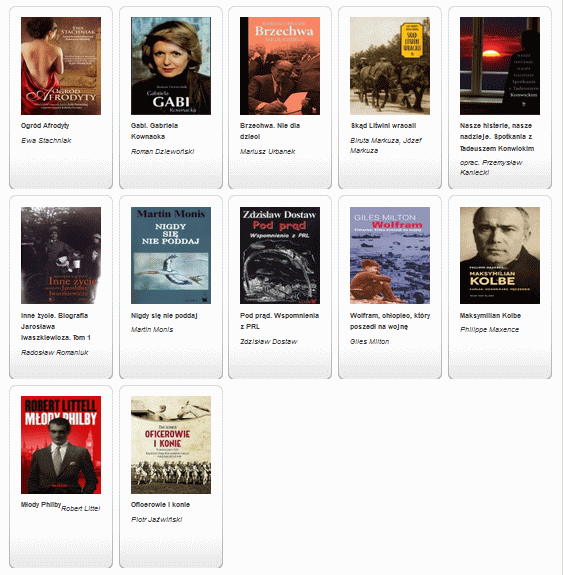Open the Wolfram book cover by Giles Milton

tap(390, 255)
